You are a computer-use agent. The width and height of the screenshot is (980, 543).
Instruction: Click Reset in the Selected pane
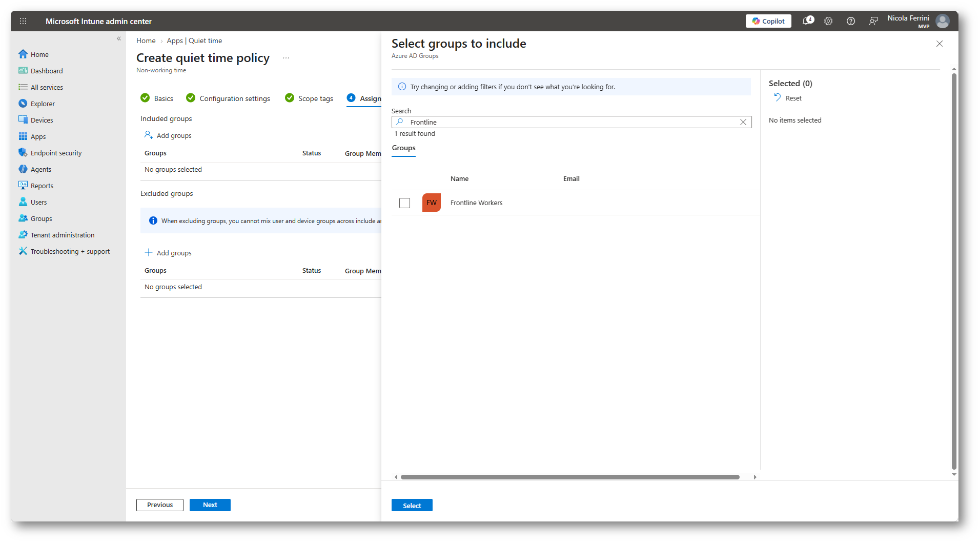[788, 98]
